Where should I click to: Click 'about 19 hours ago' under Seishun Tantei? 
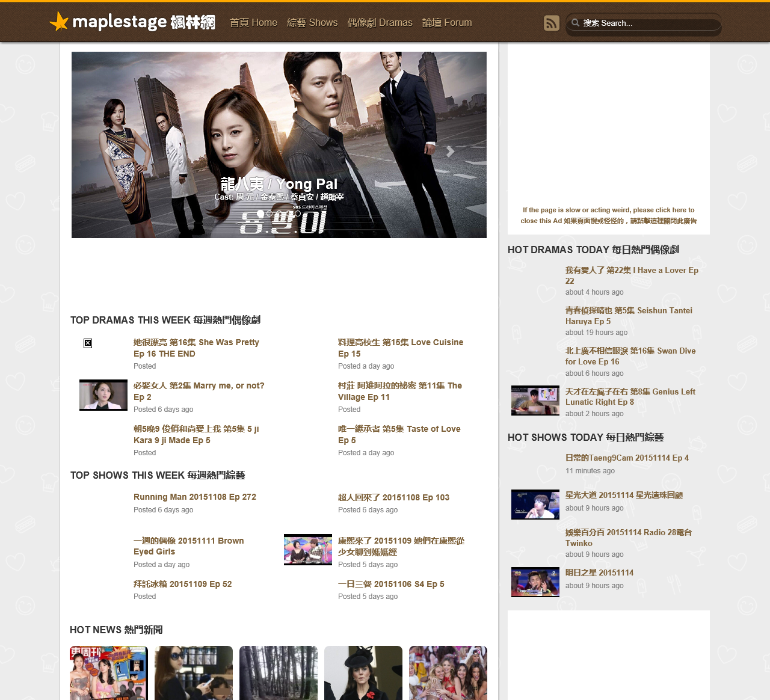(596, 333)
